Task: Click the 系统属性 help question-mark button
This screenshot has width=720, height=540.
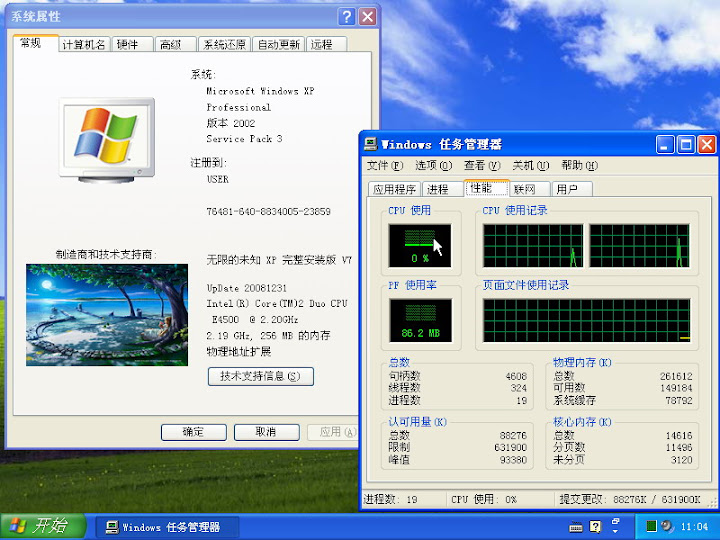Action: (347, 17)
